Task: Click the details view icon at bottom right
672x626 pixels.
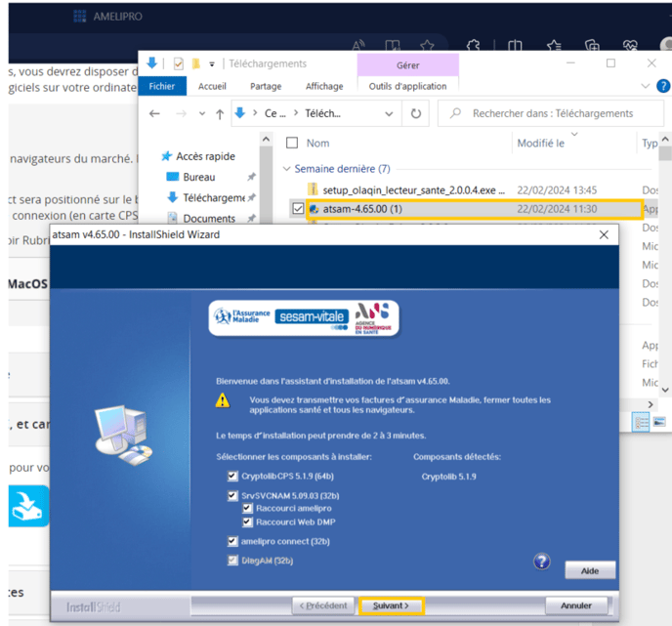Action: point(642,422)
